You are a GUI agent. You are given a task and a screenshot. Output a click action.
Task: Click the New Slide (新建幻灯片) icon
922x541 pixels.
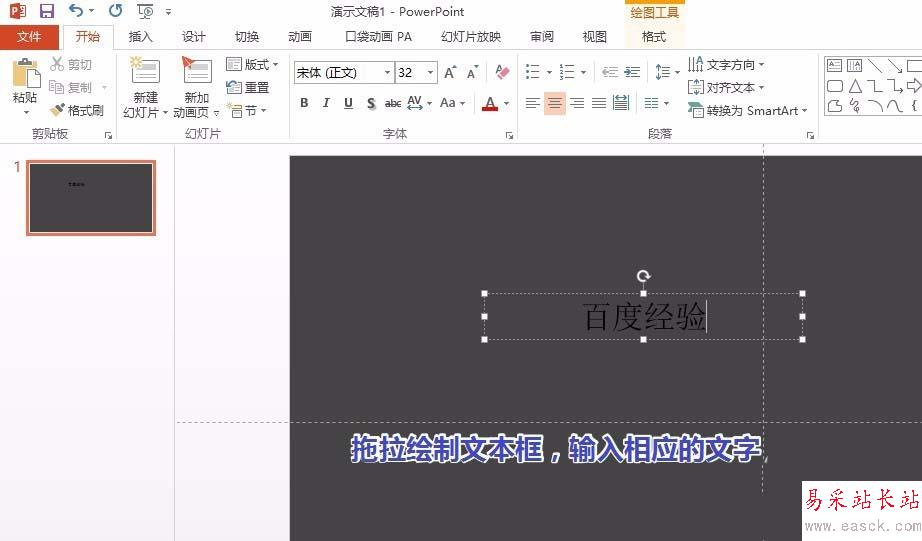[x=145, y=72]
